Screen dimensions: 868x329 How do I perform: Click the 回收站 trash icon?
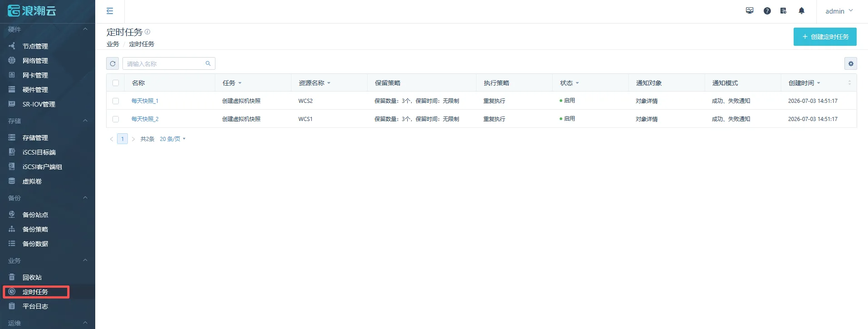[x=12, y=277]
